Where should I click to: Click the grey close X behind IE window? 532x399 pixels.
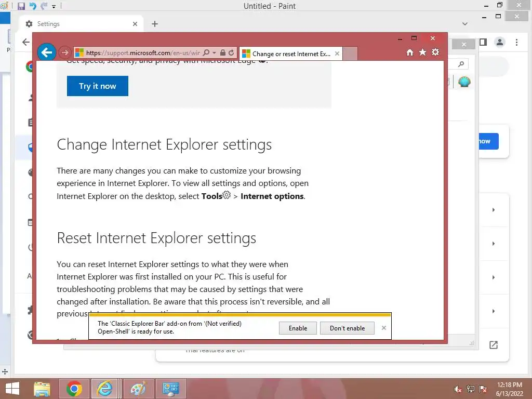464,45
